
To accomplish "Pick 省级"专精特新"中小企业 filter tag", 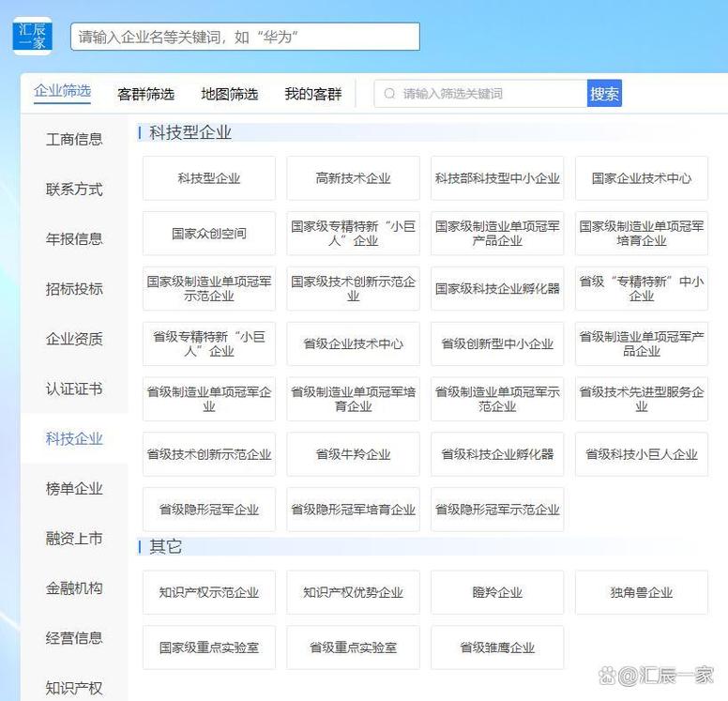I will 642,288.
